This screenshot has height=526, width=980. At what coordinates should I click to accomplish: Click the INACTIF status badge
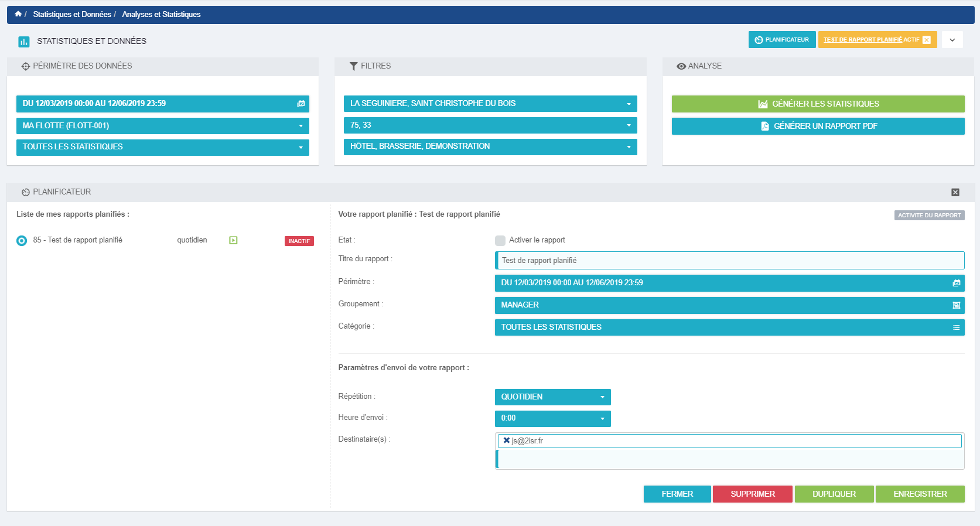(299, 241)
